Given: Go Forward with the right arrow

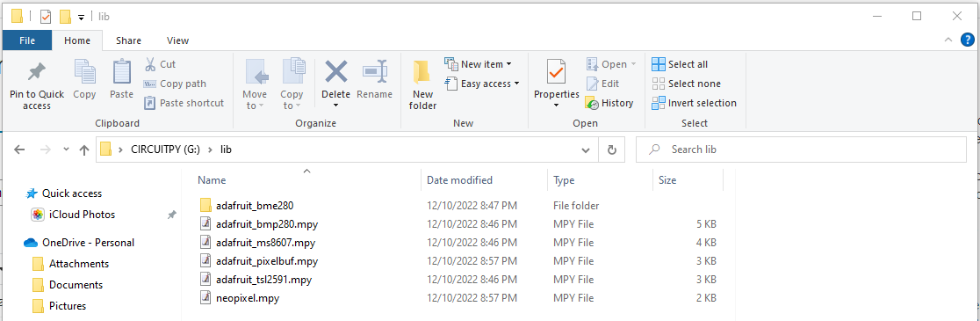Looking at the screenshot, I should [x=45, y=150].
